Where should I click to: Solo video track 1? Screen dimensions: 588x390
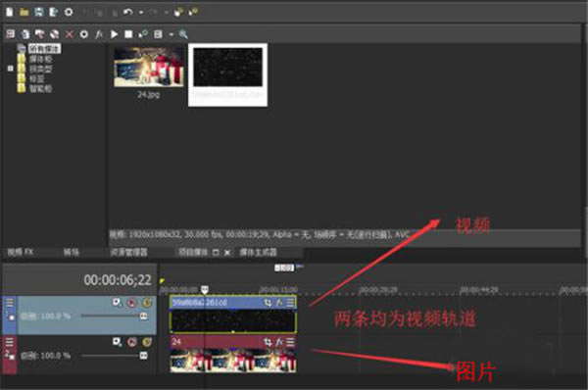coord(147,302)
